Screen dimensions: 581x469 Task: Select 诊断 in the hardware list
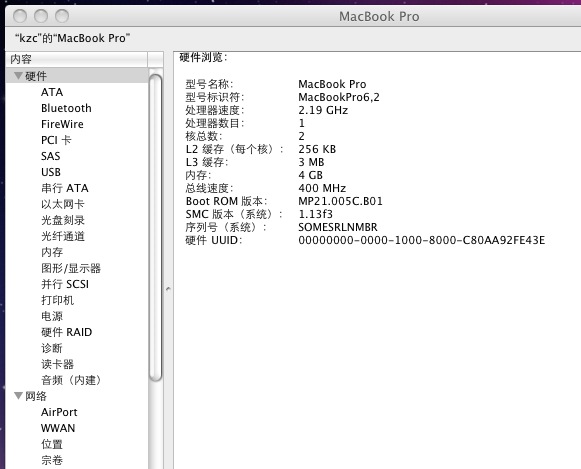click(52, 348)
